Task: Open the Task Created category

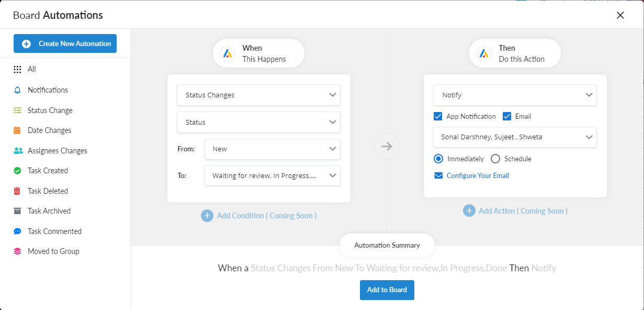Action: click(x=48, y=171)
